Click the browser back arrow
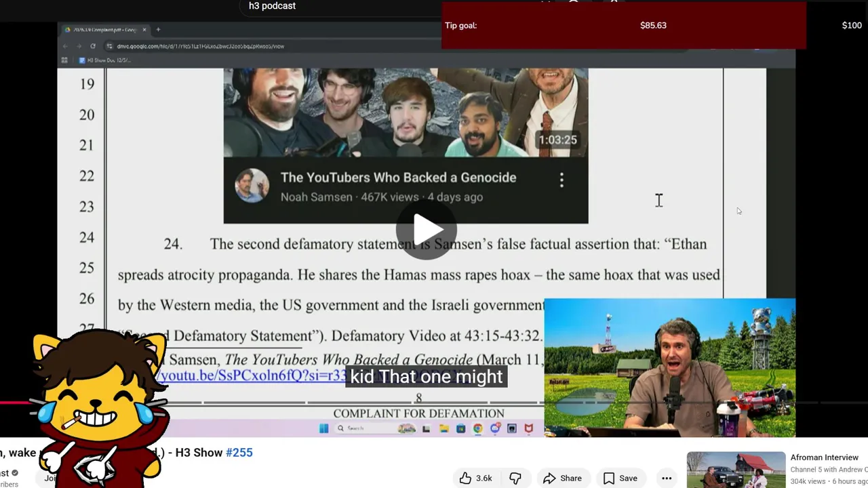The height and width of the screenshot is (488, 868). pos(66,46)
